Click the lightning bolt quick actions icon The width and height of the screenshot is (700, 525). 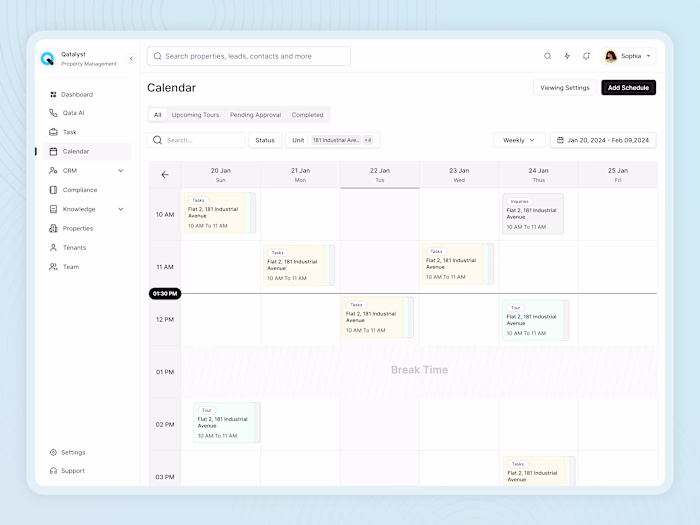click(567, 56)
